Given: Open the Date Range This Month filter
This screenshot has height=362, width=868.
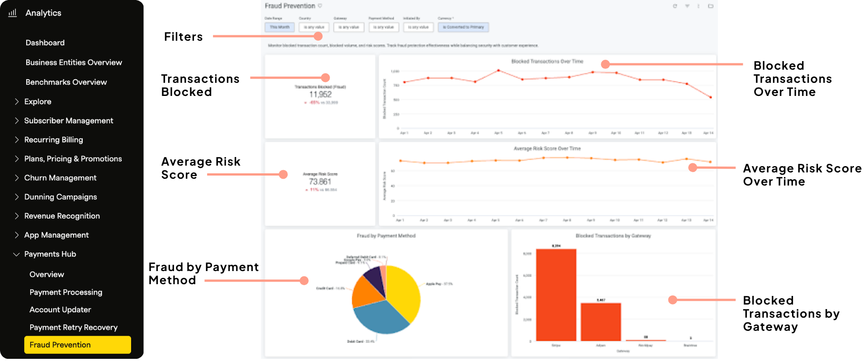Looking at the screenshot, I should 279,27.
